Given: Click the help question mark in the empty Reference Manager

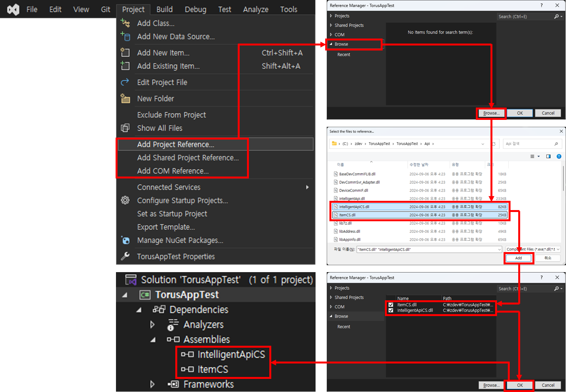Looking at the screenshot, I should click(541, 5).
